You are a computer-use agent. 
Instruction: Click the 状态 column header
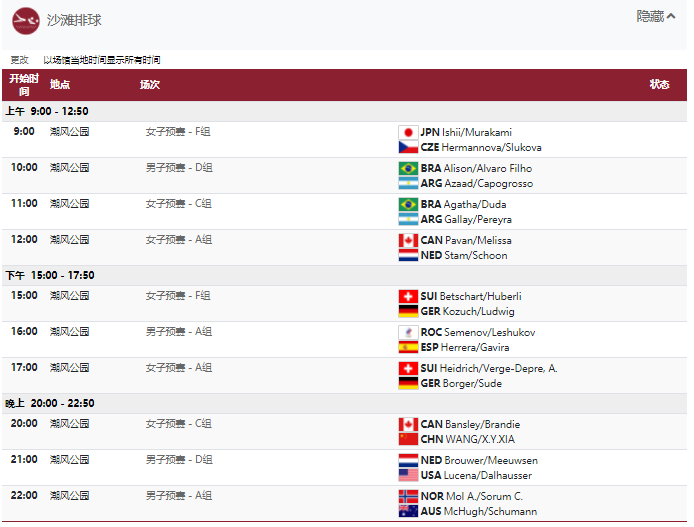click(659, 85)
